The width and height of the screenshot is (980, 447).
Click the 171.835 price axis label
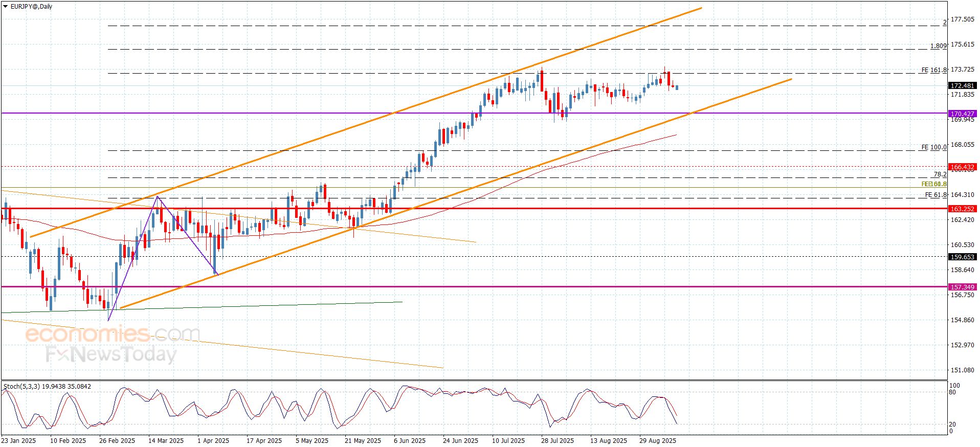pyautogui.click(x=962, y=95)
